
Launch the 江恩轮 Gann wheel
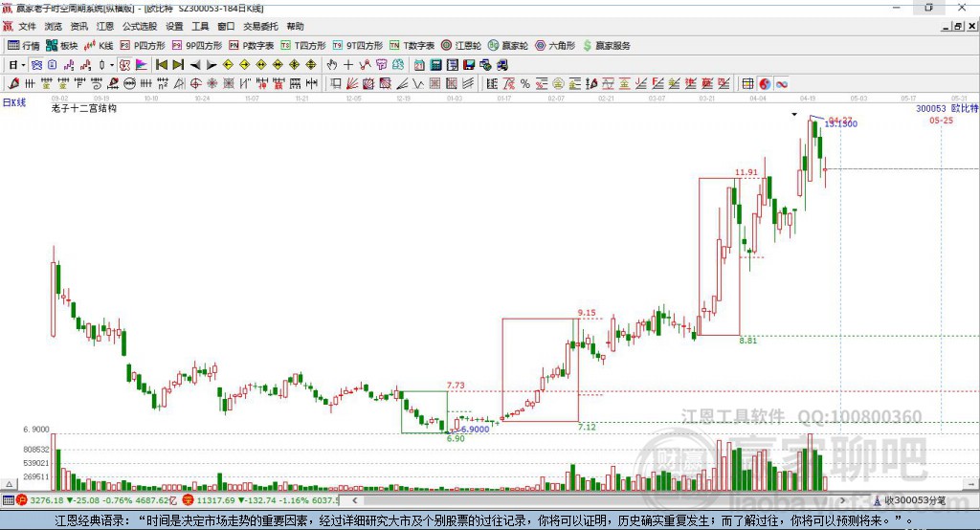point(461,46)
